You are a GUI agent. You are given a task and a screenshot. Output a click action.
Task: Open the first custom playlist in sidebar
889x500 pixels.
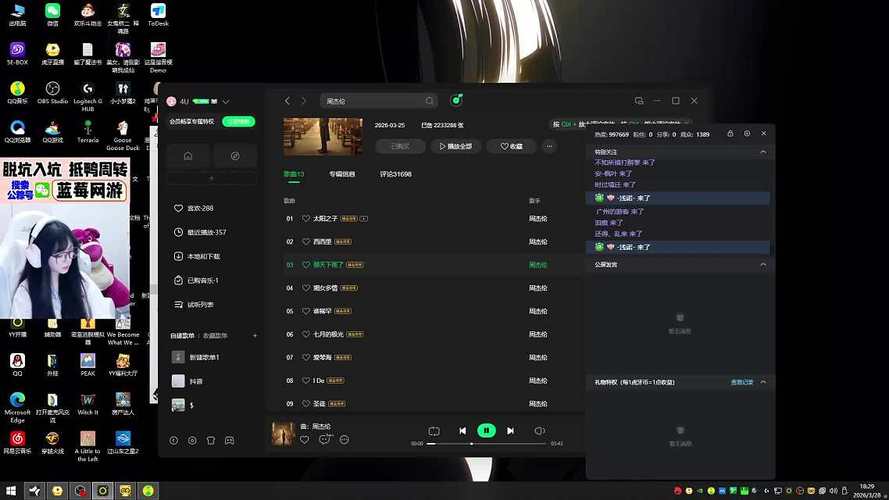[x=196, y=357]
